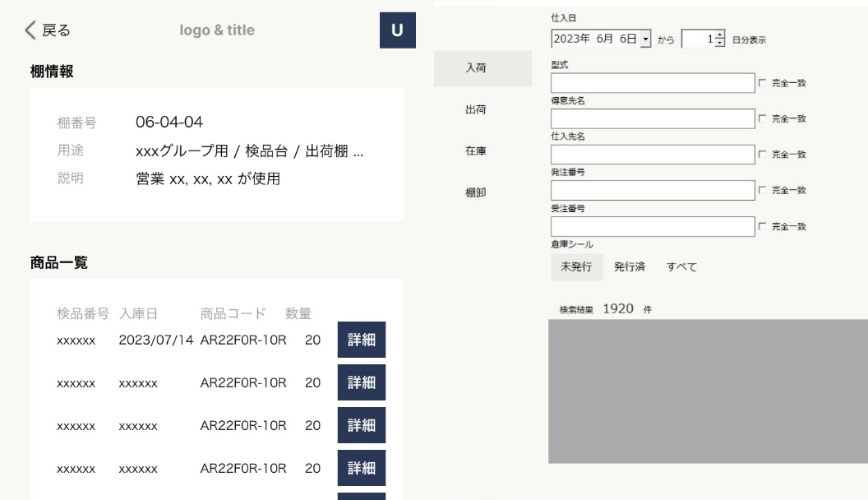Open the fourth 詳細 button in product list

(362, 468)
